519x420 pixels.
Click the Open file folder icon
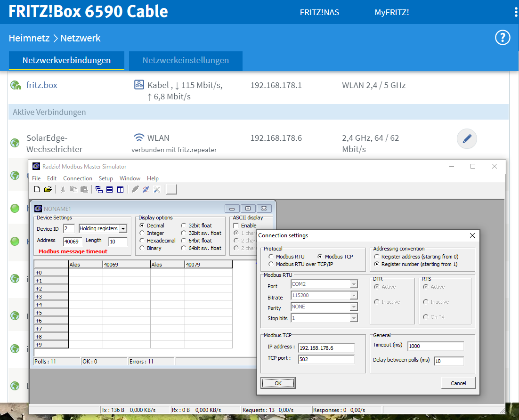pyautogui.click(x=48, y=189)
